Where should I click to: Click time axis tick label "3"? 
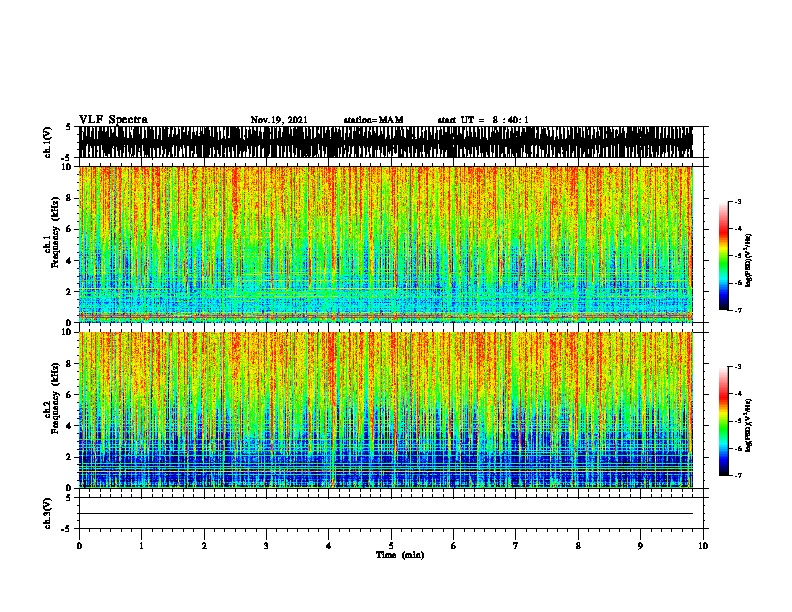266,546
